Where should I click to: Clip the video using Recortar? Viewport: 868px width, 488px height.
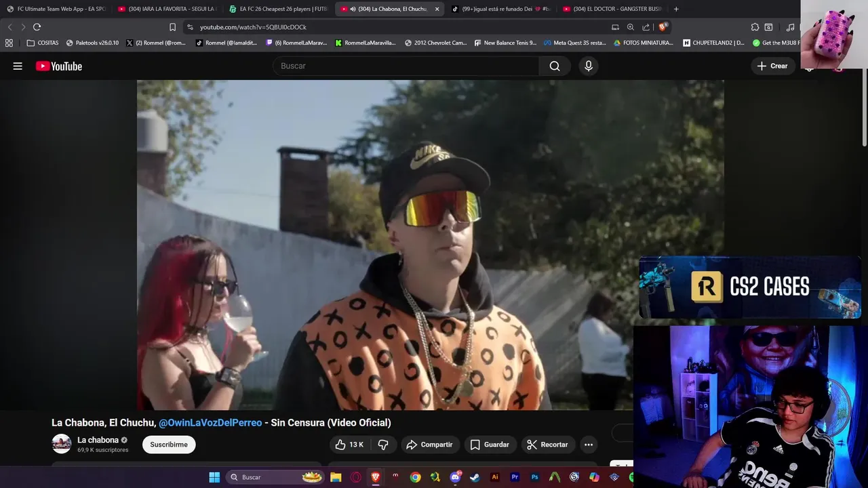click(547, 445)
